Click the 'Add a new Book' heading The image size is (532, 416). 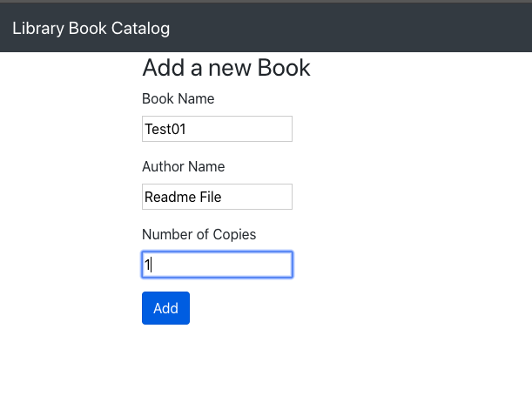(226, 68)
